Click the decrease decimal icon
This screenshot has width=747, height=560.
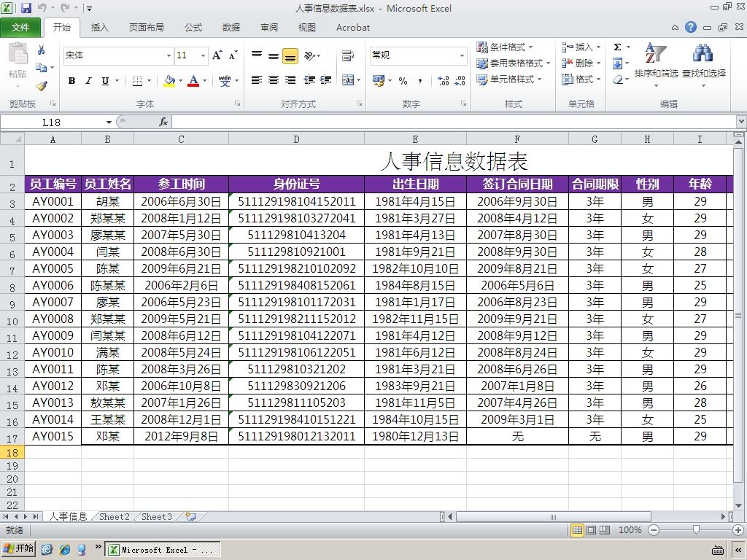[460, 80]
